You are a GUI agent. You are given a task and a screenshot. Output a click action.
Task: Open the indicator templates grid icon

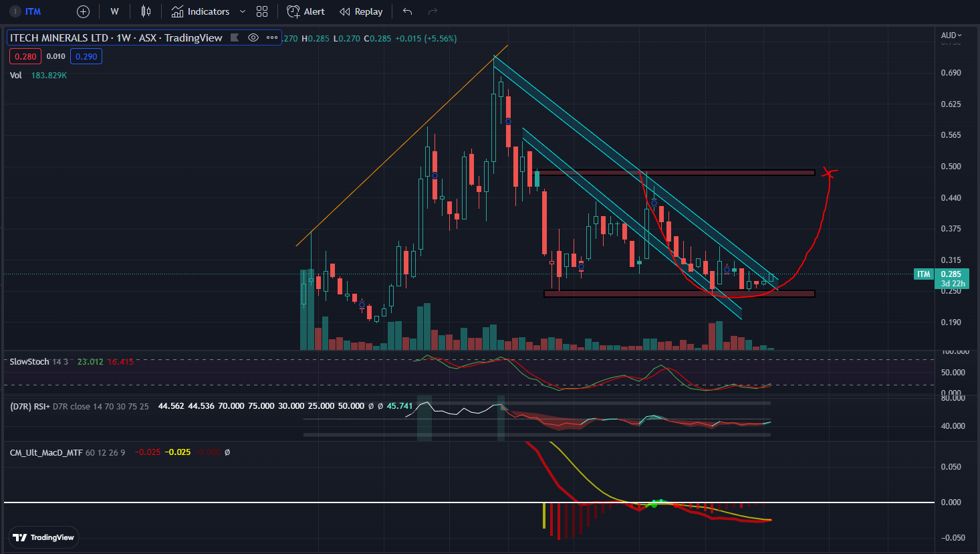(262, 11)
